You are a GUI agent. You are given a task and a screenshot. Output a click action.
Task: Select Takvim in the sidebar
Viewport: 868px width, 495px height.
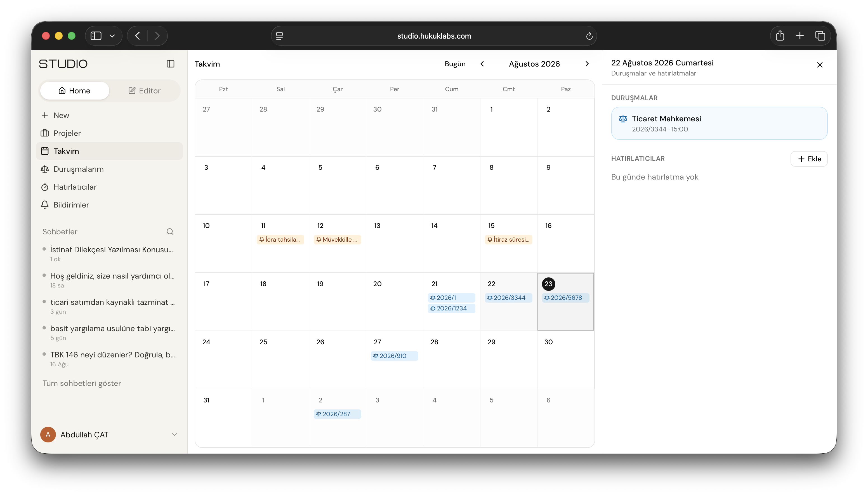(109, 151)
